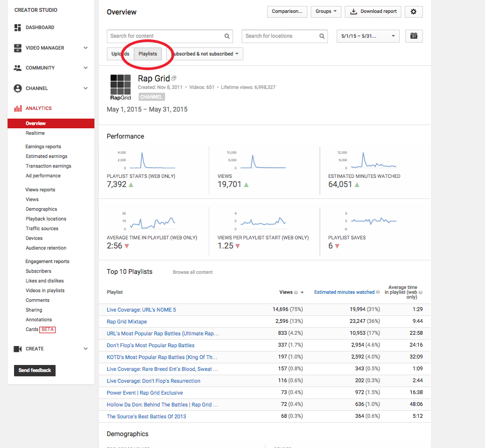485x448 pixels.
Task: Click the Create camera icon
Action: tap(18, 349)
